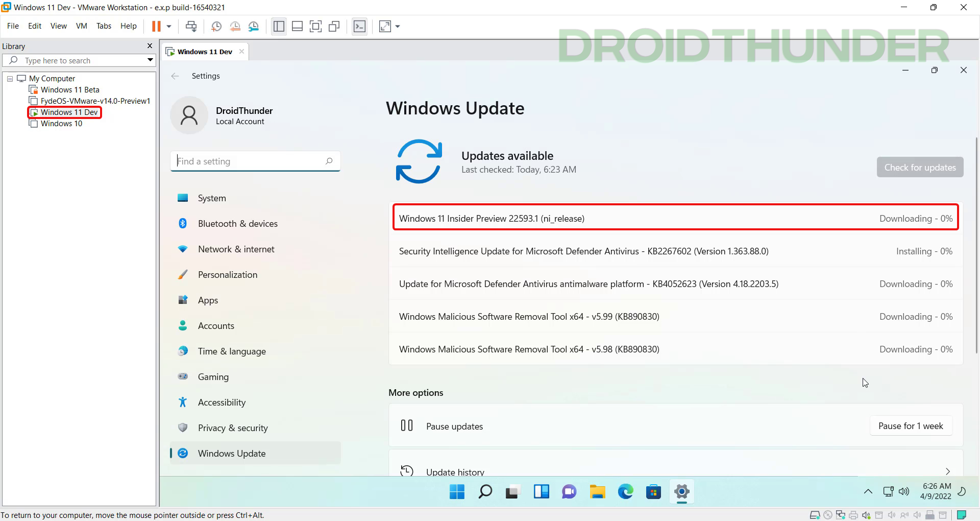Viewport: 980px width, 521px height.
Task: Click the Windows 11 Insider Preview 22593.1 entry
Action: (x=676, y=219)
